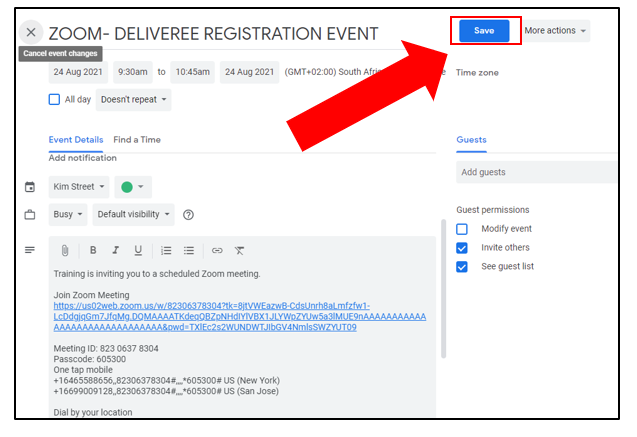Click the blue Save button
637x437 pixels.
pyautogui.click(x=484, y=30)
